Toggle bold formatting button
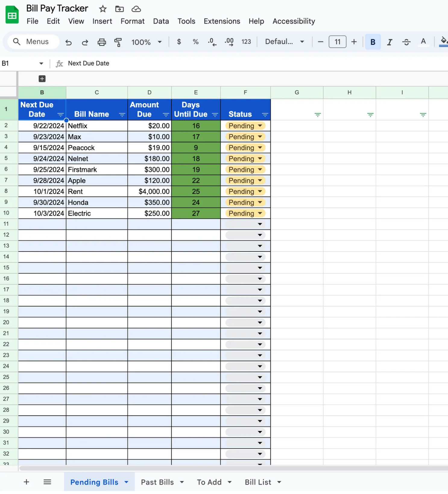The width and height of the screenshot is (448, 494). 373,42
